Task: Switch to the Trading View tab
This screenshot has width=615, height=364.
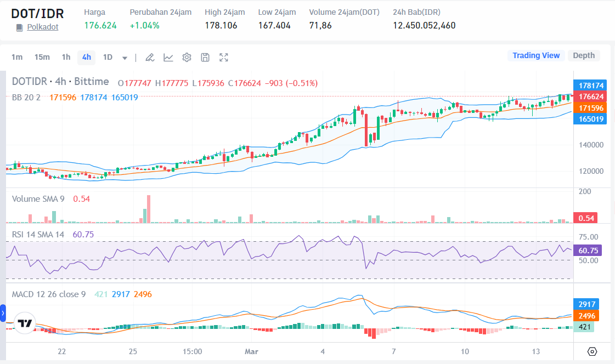Action: click(x=536, y=55)
